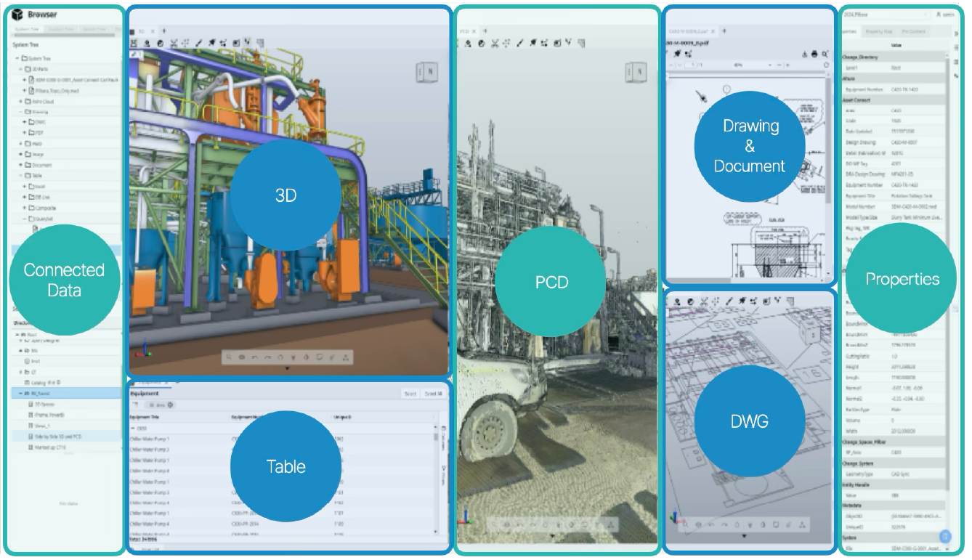Add a new tab next to 3D tab
Image resolution: width=972 pixels, height=560 pixels.
(x=163, y=31)
